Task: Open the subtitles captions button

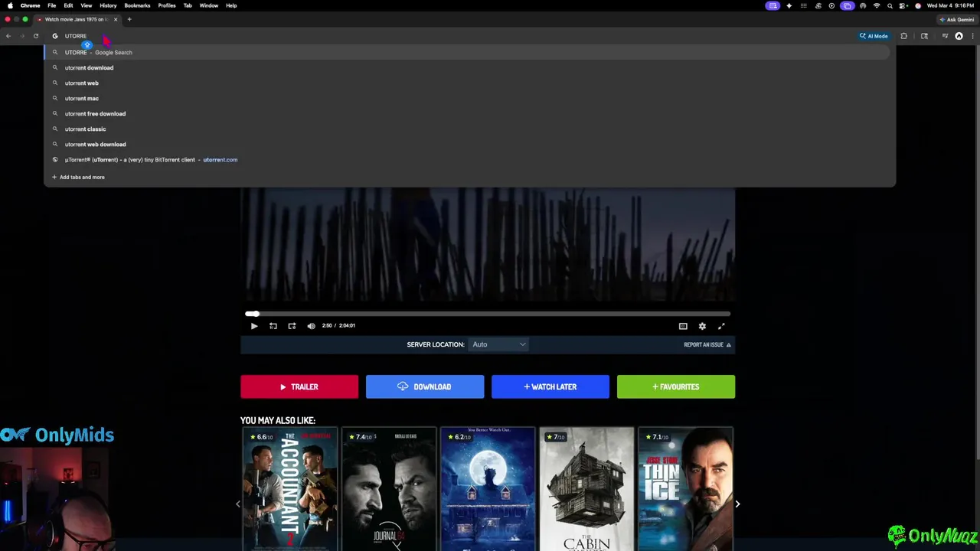Action: tap(683, 326)
